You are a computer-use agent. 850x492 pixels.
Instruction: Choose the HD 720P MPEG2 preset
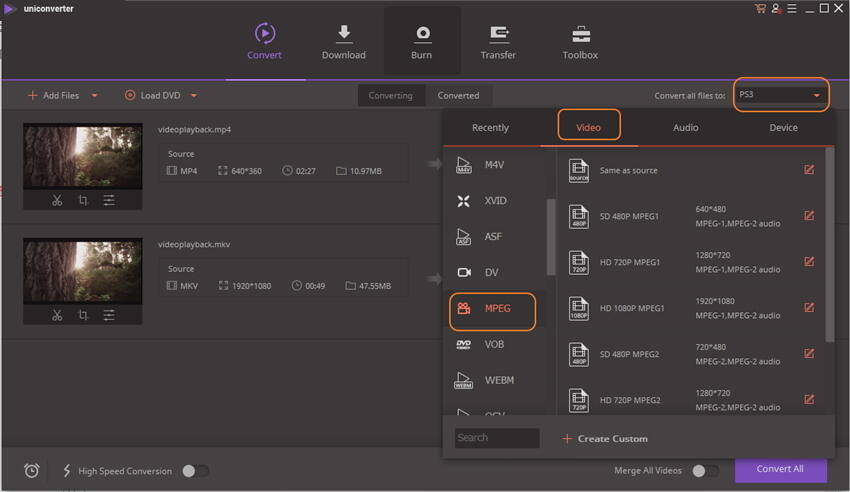pos(691,399)
